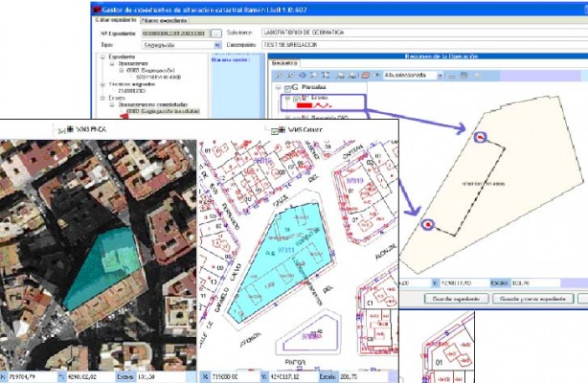Click the red Errores layer type icon
The image size is (588, 383).
tap(305, 98)
